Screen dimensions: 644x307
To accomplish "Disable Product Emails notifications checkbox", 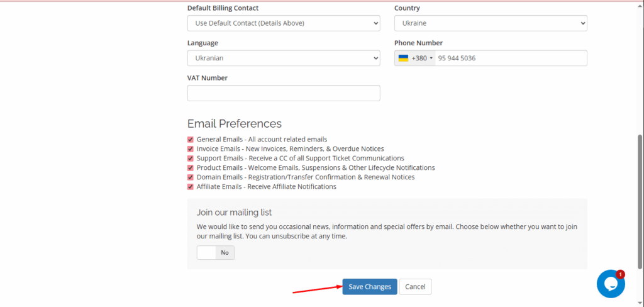I will pos(191,168).
